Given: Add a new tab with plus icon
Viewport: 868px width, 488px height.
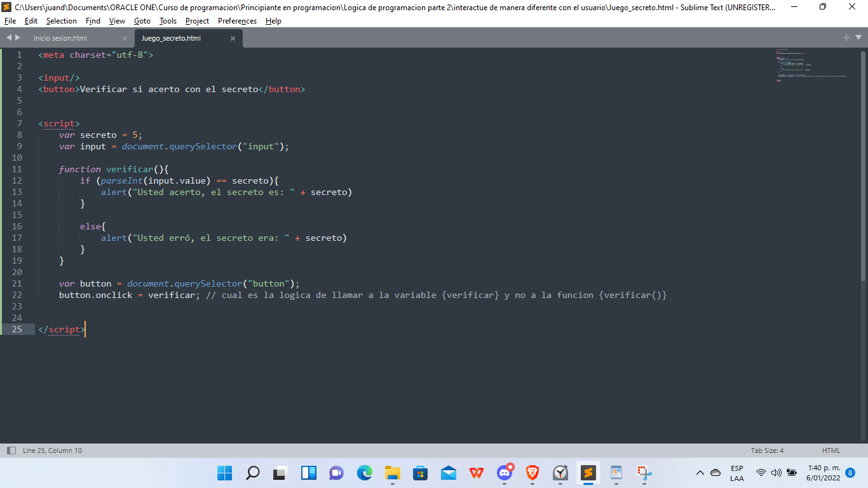Looking at the screenshot, I should pos(846,38).
